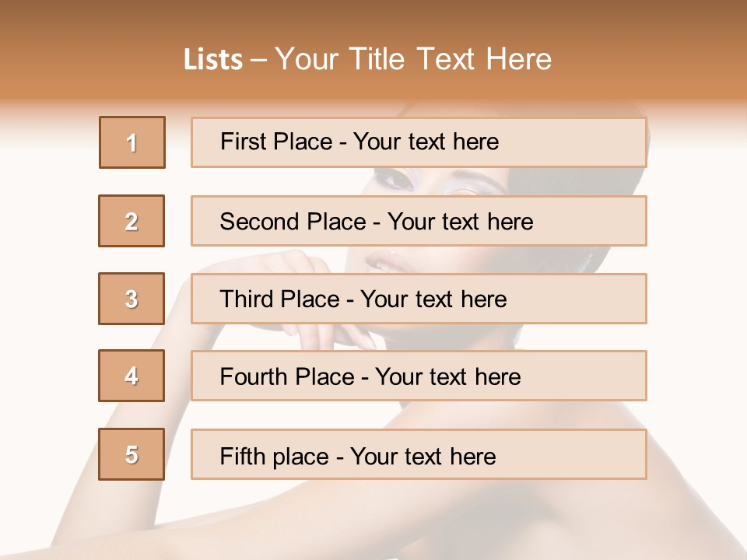This screenshot has height=560, width=747.
Task: Click the 'Fourth Place - Your text here' box
Action: click(x=419, y=376)
